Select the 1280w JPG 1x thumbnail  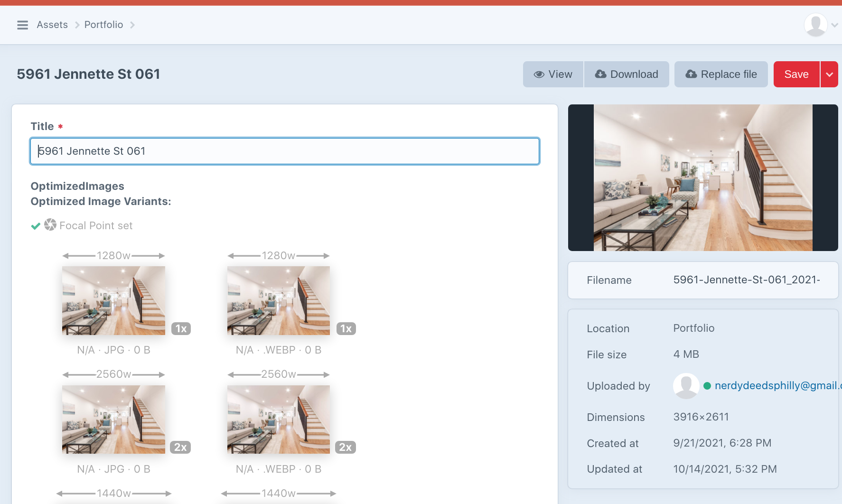[x=113, y=300]
